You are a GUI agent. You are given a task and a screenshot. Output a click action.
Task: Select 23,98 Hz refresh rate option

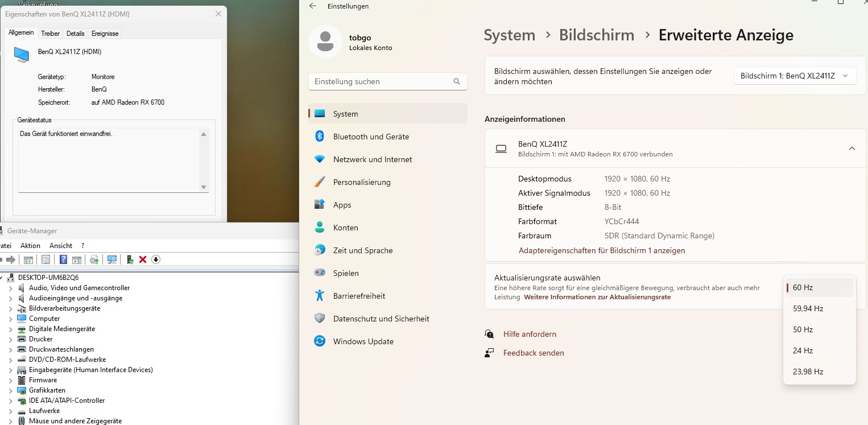pos(819,372)
